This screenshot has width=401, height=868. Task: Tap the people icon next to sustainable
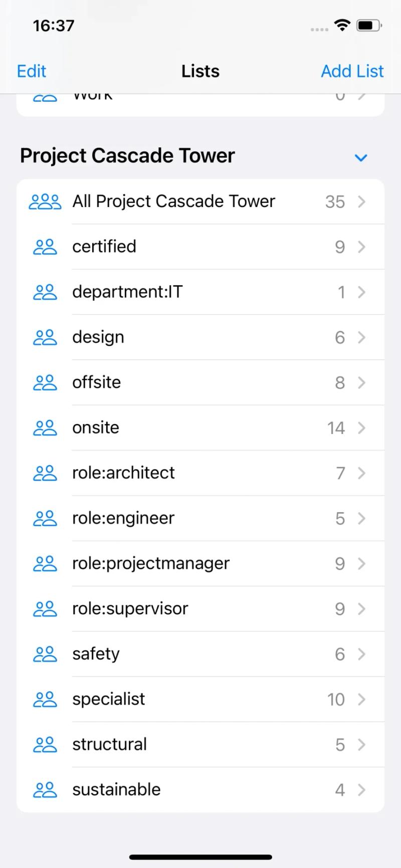(45, 789)
